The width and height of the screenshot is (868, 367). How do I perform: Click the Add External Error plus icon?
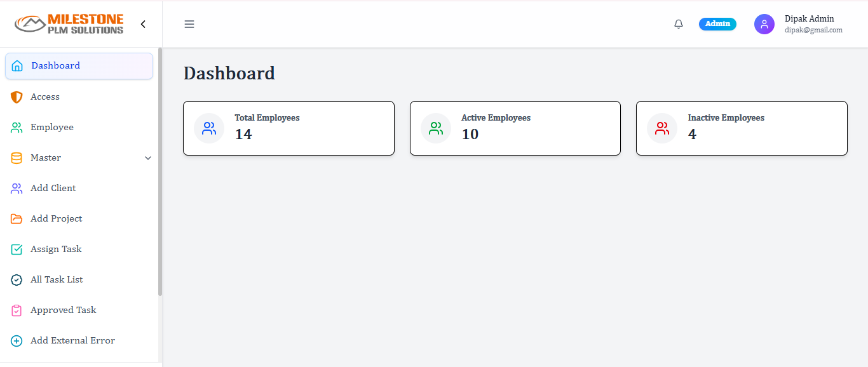click(17, 340)
